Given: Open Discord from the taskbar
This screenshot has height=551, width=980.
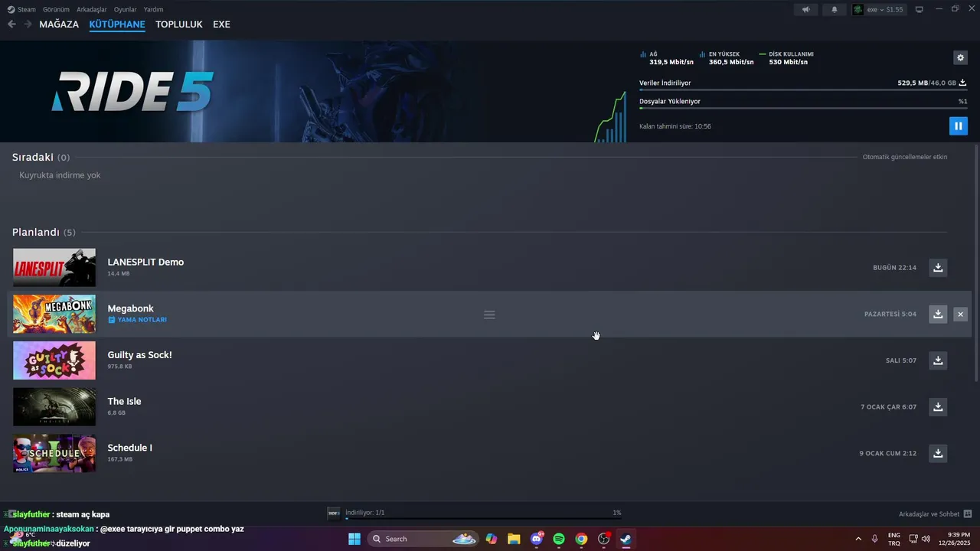Looking at the screenshot, I should pyautogui.click(x=537, y=539).
